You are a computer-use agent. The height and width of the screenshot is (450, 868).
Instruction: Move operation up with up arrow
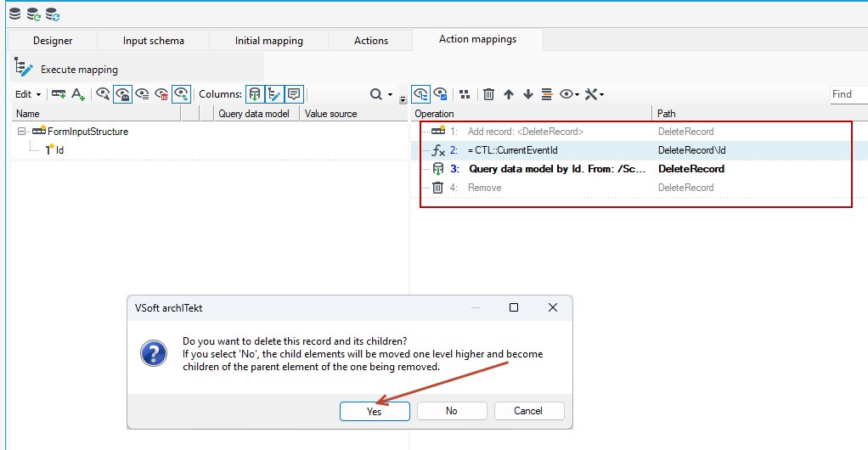click(x=509, y=94)
